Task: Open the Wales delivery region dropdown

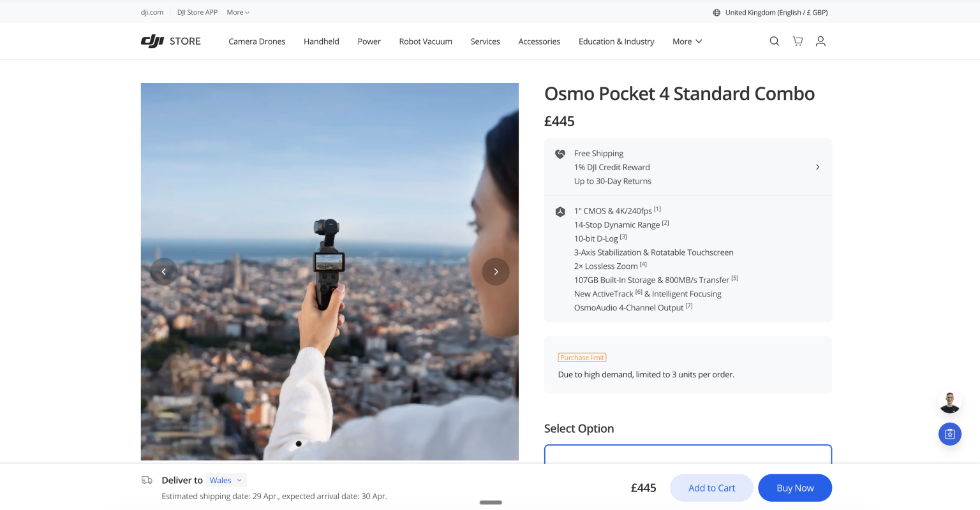Action: tap(226, 481)
